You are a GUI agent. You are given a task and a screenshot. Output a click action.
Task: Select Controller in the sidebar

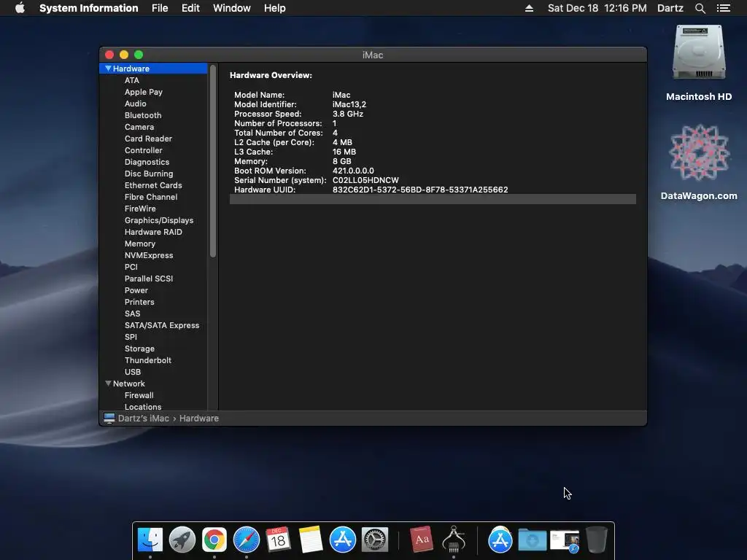point(144,150)
